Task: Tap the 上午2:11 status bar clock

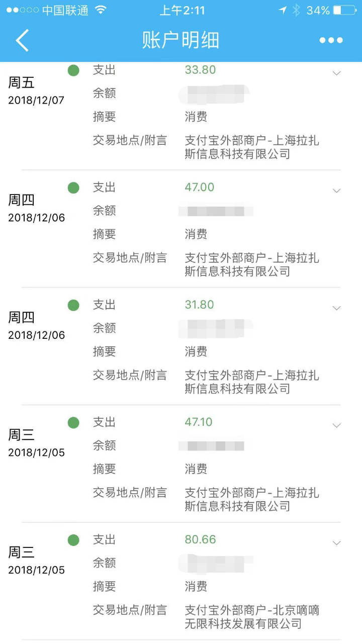Action: [x=182, y=10]
